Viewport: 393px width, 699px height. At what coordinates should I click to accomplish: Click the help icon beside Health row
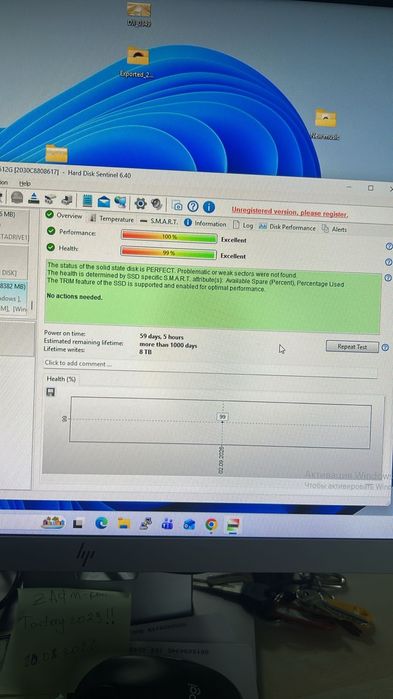click(x=388, y=262)
